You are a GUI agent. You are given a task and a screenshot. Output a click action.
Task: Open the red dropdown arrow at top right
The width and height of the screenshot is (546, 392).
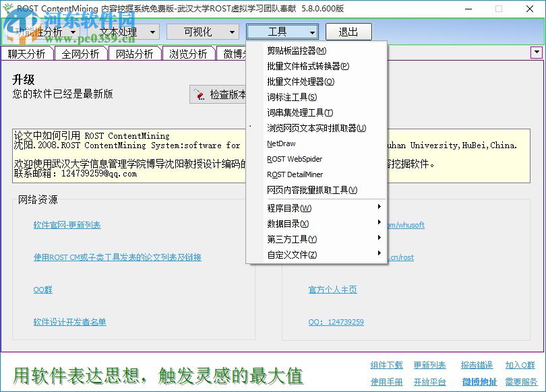point(537,53)
